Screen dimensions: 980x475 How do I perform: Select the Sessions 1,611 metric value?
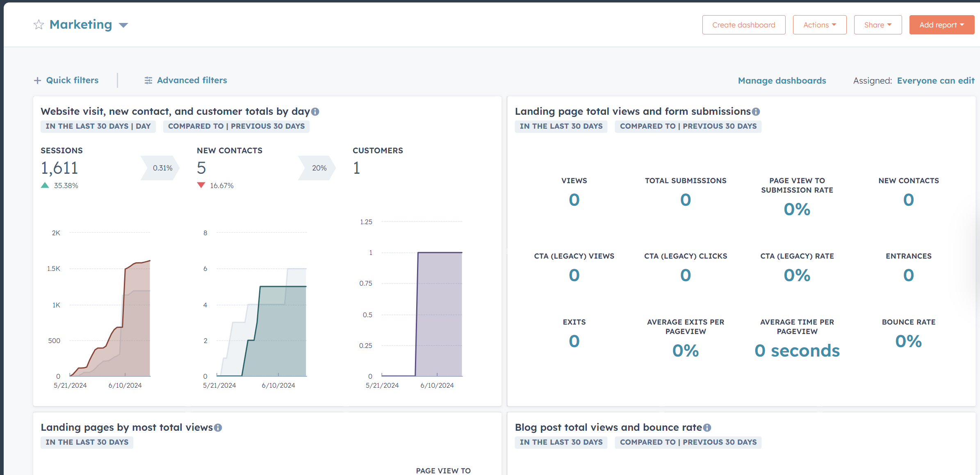(59, 168)
